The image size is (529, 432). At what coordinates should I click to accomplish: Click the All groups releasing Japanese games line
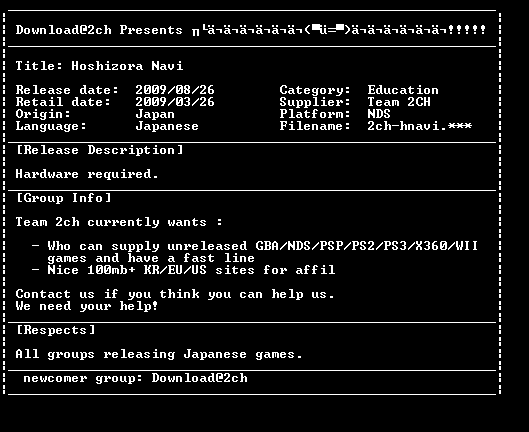coord(159,354)
